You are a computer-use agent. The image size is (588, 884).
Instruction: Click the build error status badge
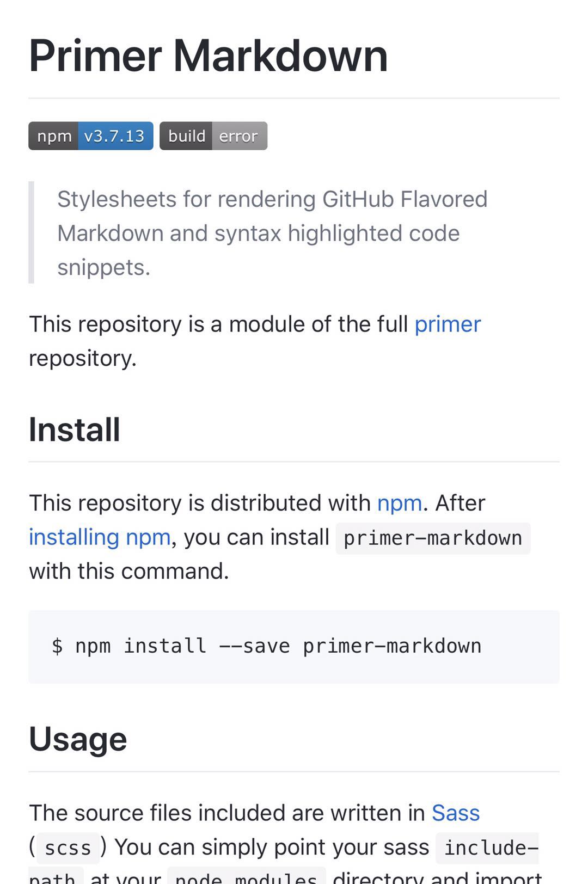(213, 136)
